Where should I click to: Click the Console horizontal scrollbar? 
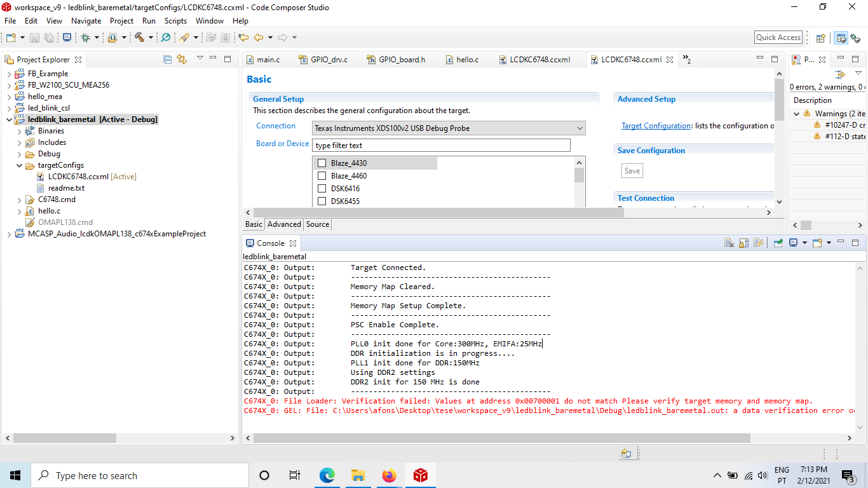click(x=502, y=438)
